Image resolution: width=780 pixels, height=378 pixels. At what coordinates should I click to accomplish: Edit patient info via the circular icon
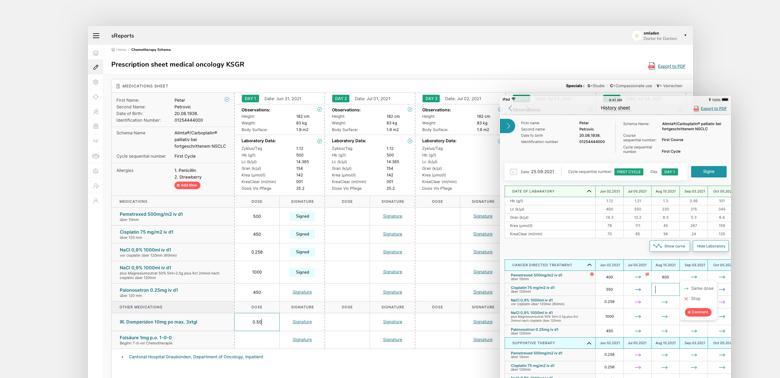[x=227, y=99]
